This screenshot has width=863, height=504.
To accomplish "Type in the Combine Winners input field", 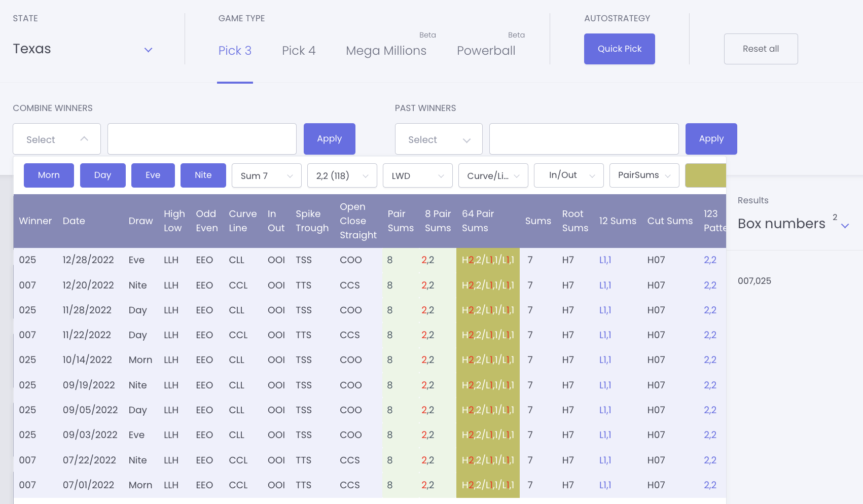I will [x=202, y=139].
